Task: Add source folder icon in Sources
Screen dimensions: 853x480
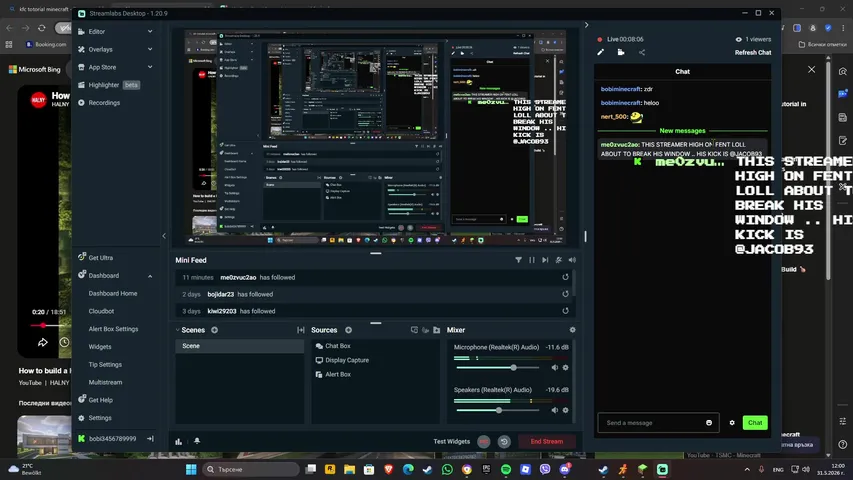Action: [436, 330]
